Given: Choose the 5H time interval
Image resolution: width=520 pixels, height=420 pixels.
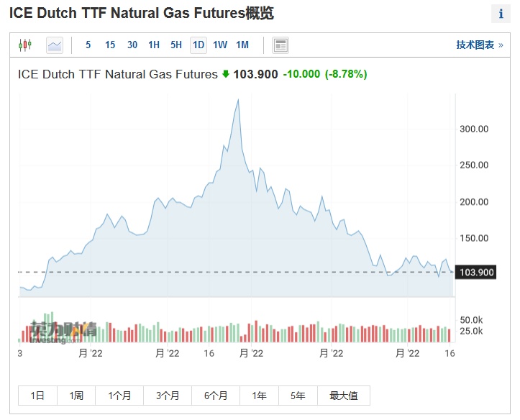Looking at the screenshot, I should tap(176, 45).
